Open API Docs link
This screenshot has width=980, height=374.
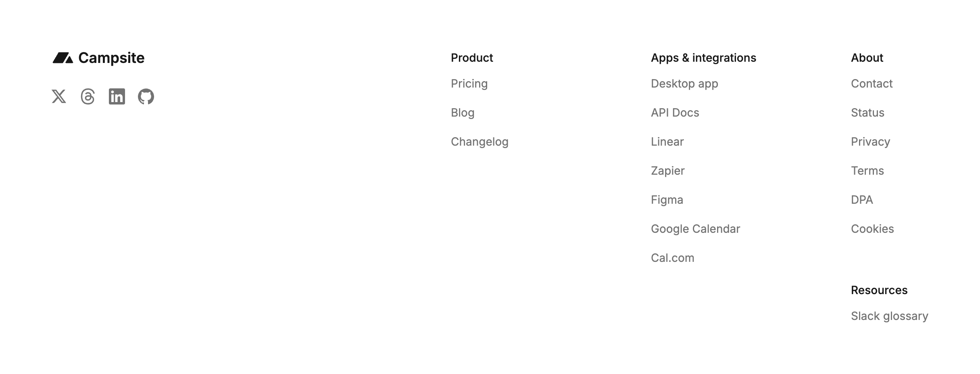[x=675, y=113]
